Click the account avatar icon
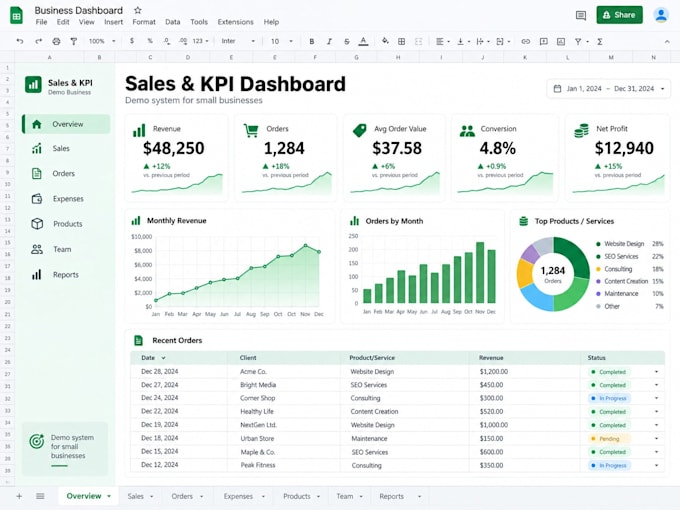This screenshot has height=510, width=680. coord(661,15)
